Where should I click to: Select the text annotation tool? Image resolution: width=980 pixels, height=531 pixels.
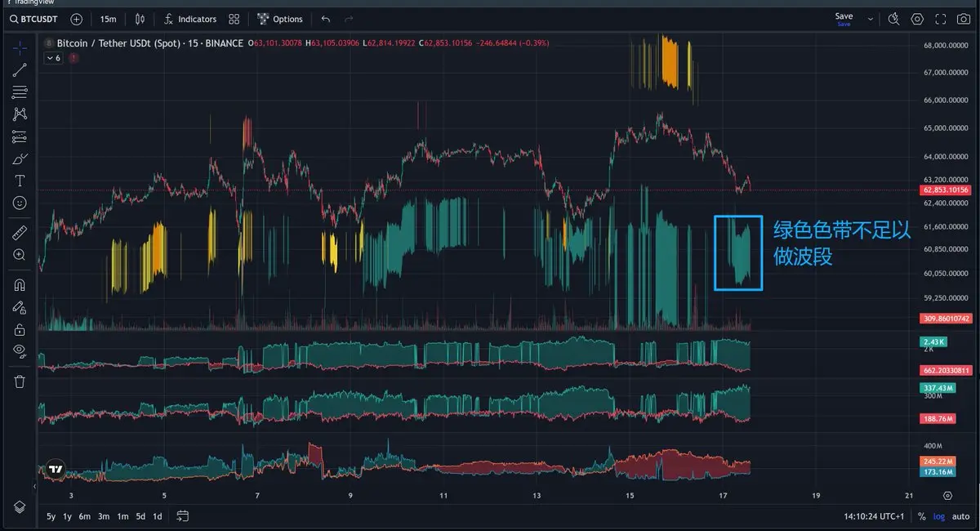(x=20, y=181)
